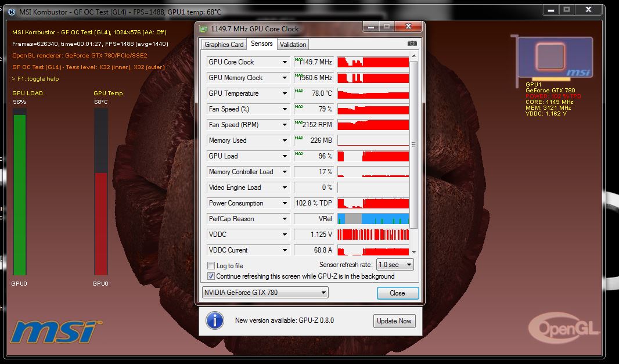Click the camera screenshot icon in GPU-Z
Viewport: 619px width, 364px height.
click(x=412, y=44)
